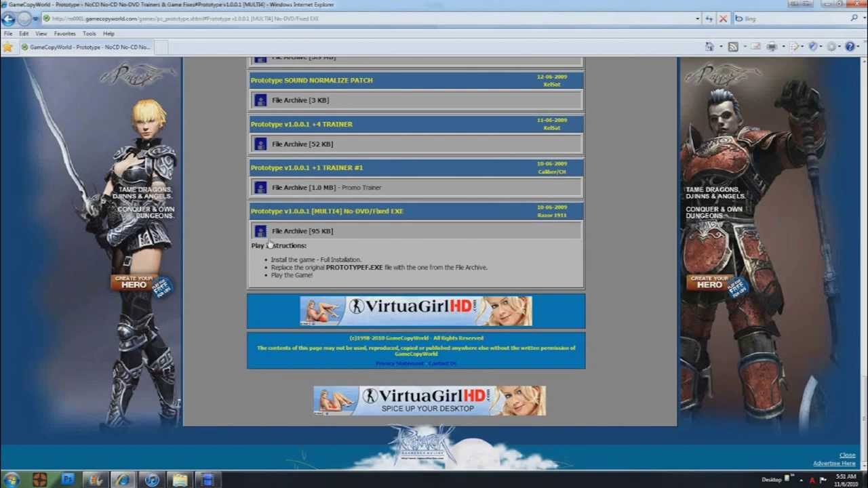868x488 pixels.
Task: Open the recent pages dropdown beside navigation arrows
Action: 36,19
